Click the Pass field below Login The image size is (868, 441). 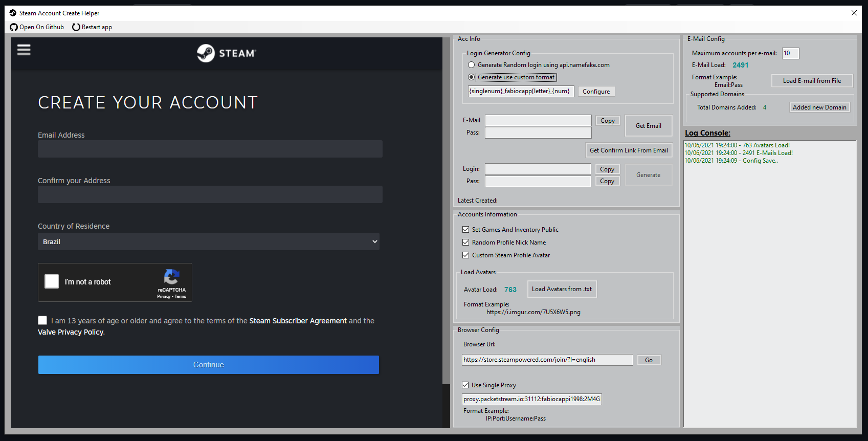[538, 181]
